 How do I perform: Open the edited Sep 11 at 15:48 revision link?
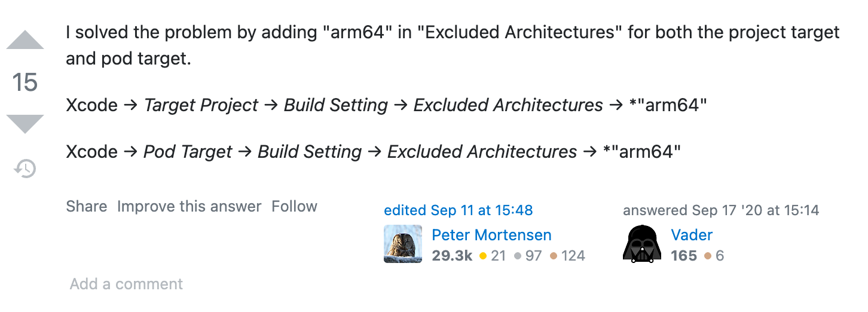pyautogui.click(x=459, y=210)
